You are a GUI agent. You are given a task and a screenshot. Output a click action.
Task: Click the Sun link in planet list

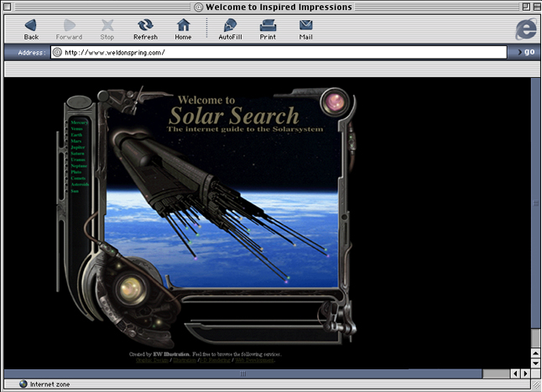76,191
